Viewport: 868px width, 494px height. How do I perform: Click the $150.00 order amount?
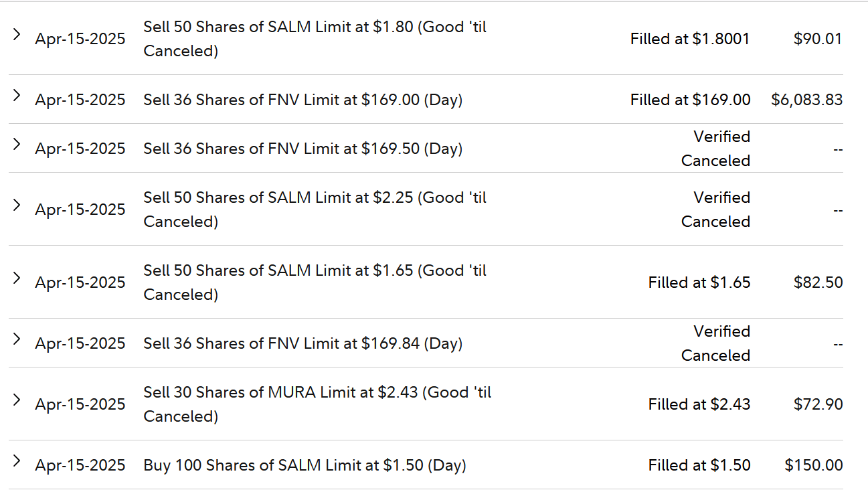click(814, 465)
